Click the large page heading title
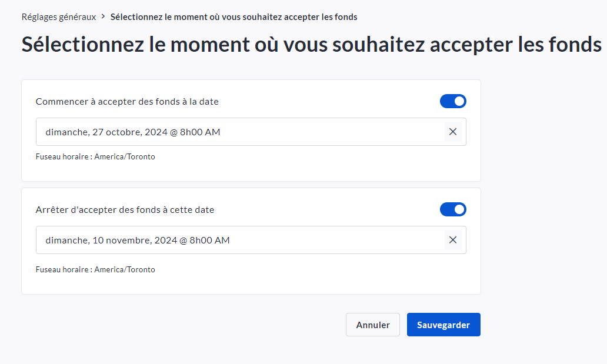The width and height of the screenshot is (607, 364). [x=311, y=45]
